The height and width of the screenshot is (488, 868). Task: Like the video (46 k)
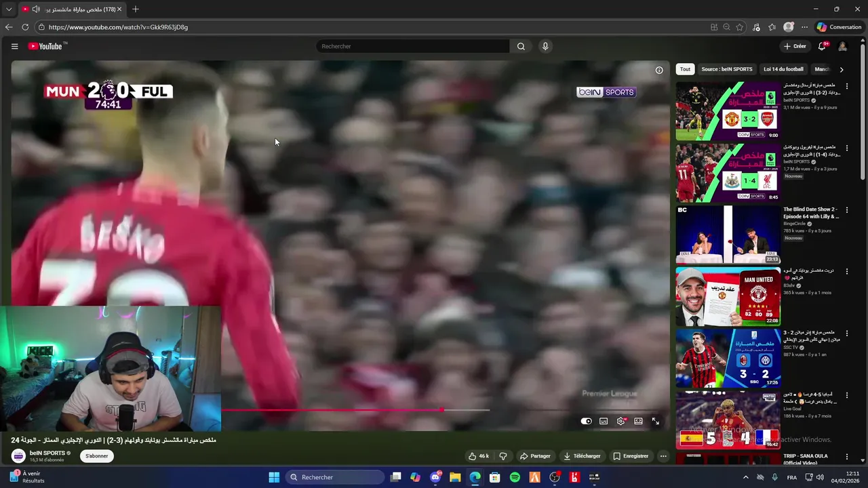(x=479, y=456)
